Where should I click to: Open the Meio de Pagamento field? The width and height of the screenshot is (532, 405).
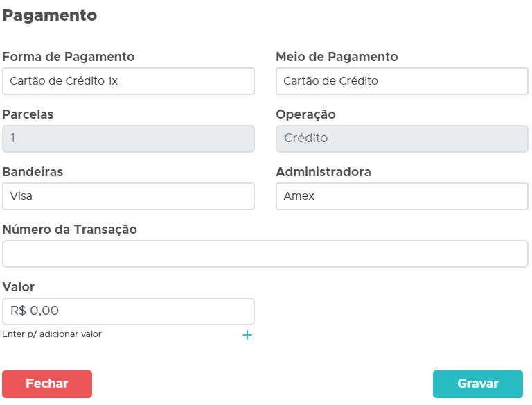coord(402,81)
